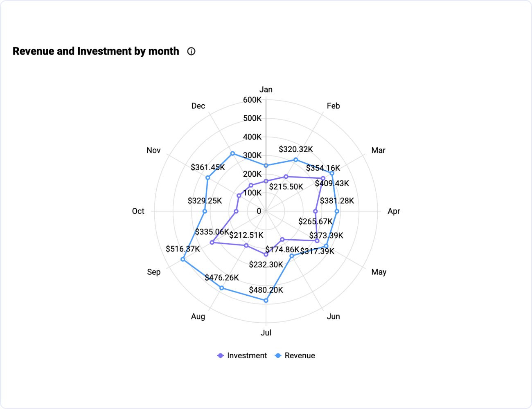Select the Revenue data point for July
This screenshot has height=409, width=532.
pyautogui.click(x=266, y=301)
